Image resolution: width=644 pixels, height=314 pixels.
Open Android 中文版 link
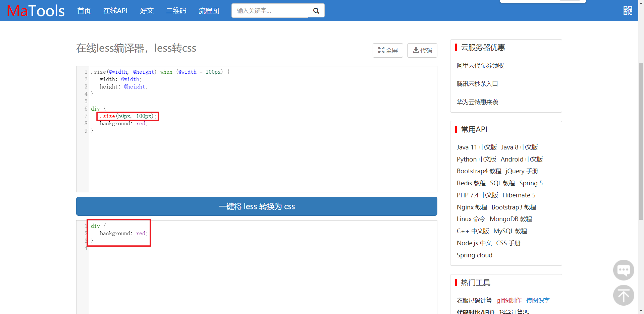pos(522,159)
